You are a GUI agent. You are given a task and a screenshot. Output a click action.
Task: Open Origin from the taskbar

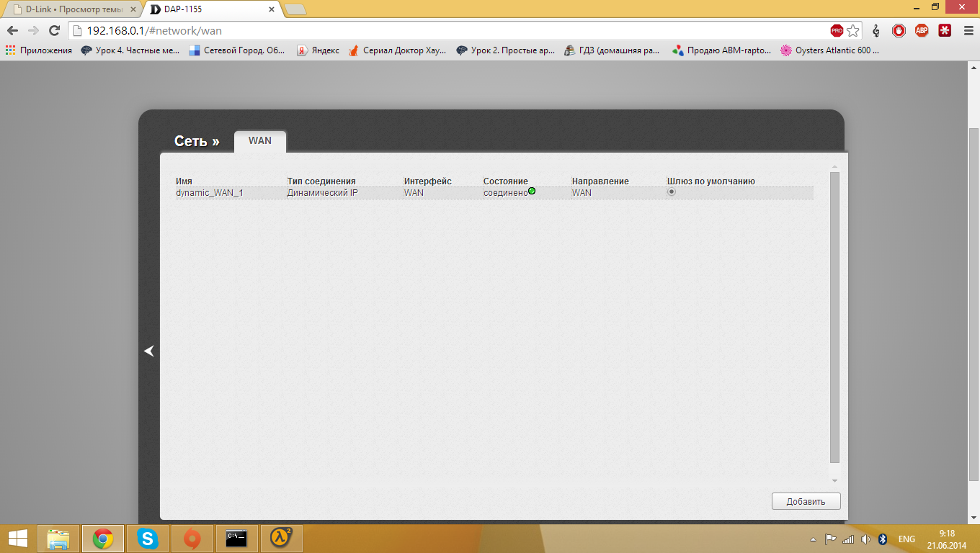pyautogui.click(x=192, y=539)
